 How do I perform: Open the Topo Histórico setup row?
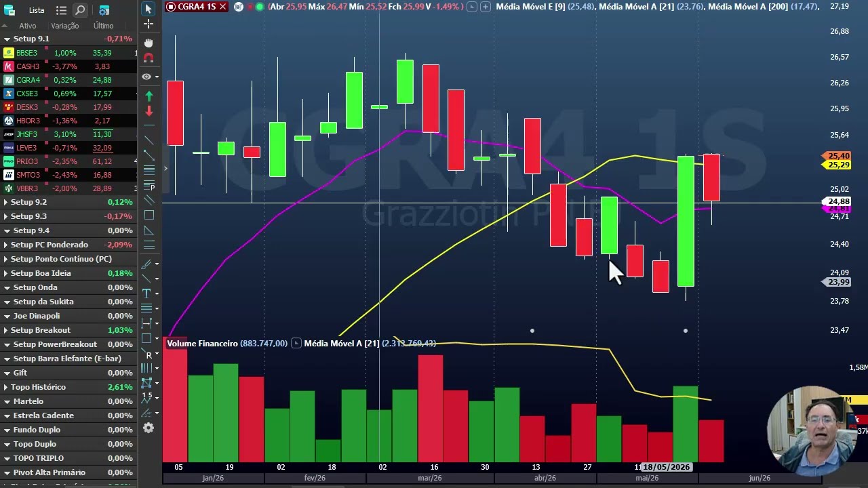(x=68, y=387)
